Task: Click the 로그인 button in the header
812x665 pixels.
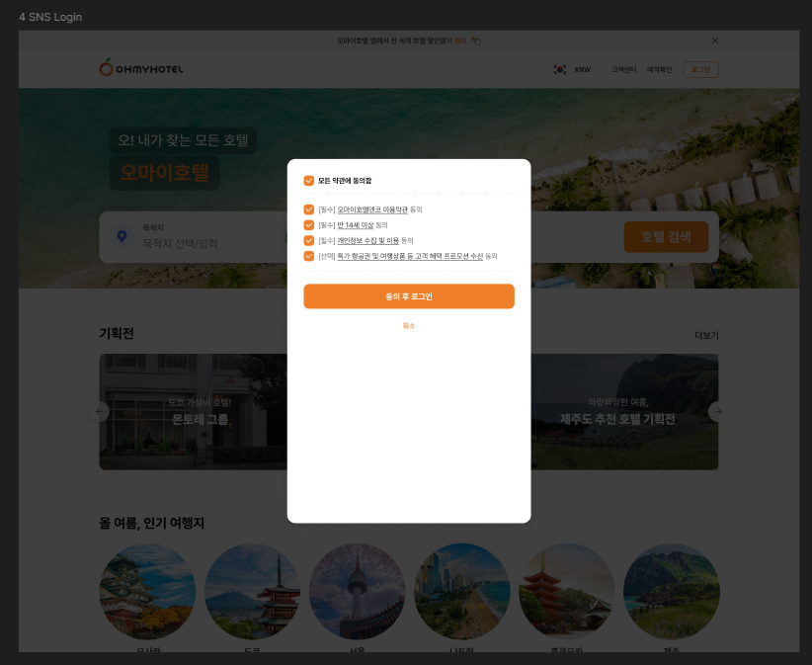Action: click(700, 69)
